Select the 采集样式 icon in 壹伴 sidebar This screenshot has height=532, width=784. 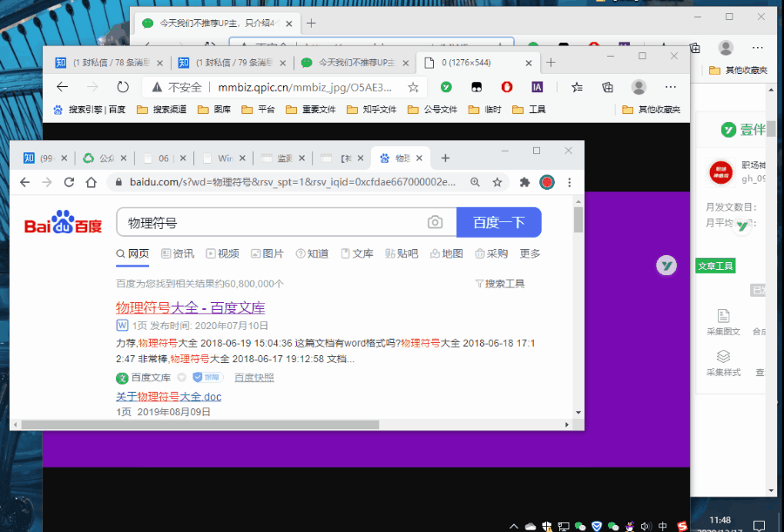[x=723, y=357]
